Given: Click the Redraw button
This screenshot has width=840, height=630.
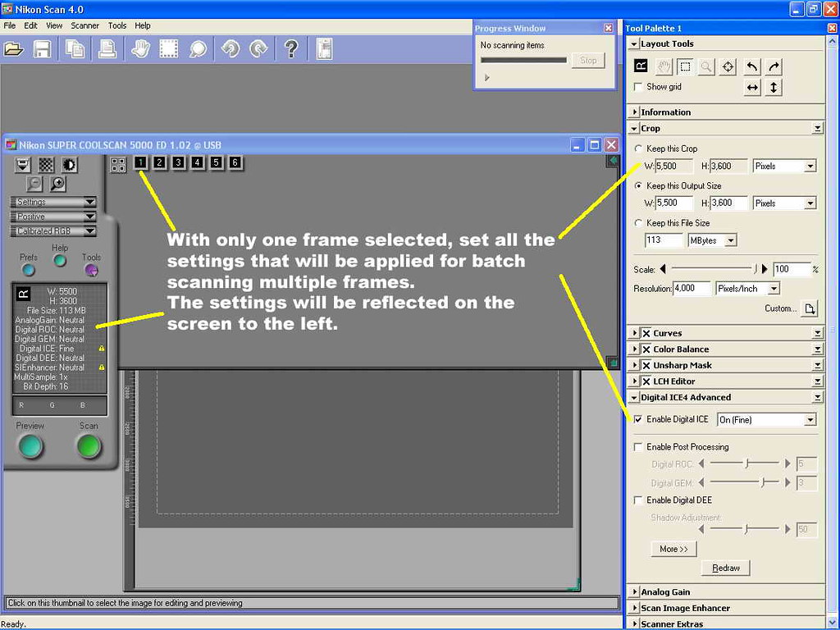Looking at the screenshot, I should [x=726, y=568].
